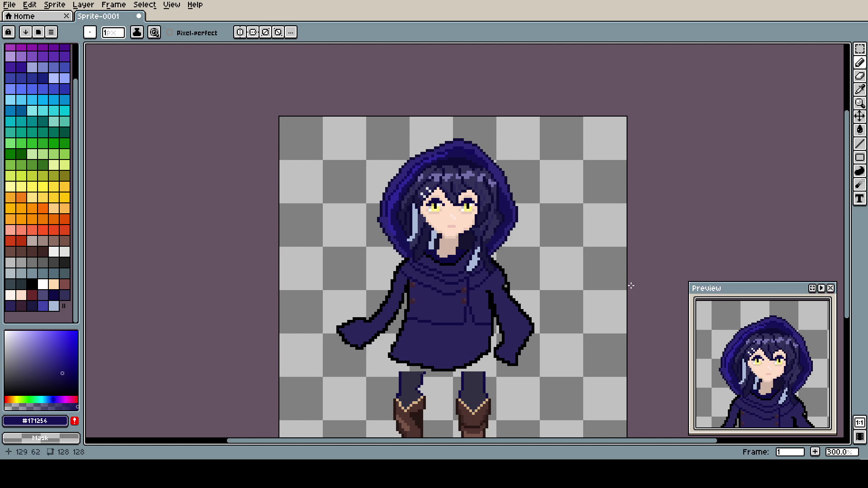Choose the Paint Bucket tool
This screenshot has width=868, height=488.
coord(859,130)
